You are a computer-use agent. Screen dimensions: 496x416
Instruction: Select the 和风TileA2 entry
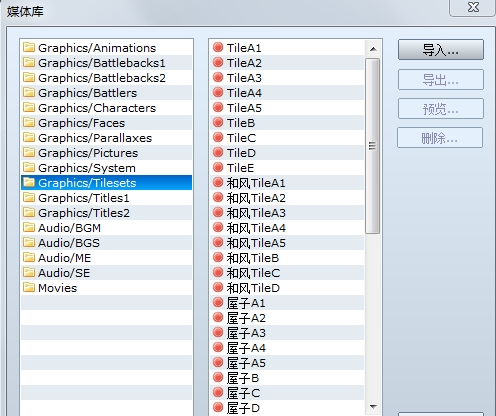[x=287, y=198]
